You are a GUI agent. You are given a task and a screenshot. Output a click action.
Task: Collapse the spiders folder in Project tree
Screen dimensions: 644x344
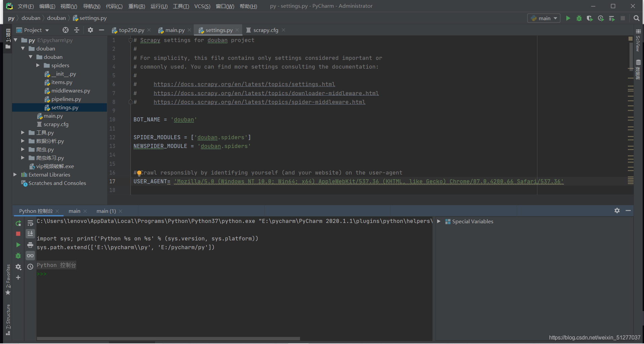point(38,65)
